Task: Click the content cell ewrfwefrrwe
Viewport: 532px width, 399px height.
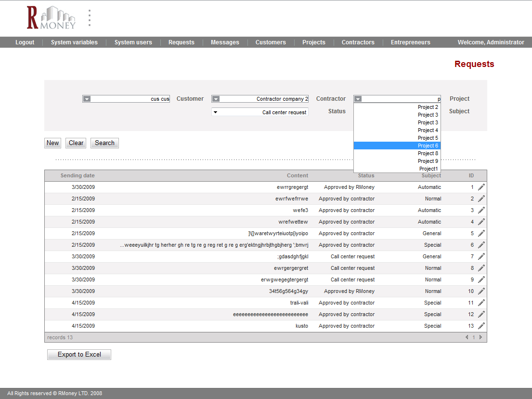Action: pos(292,199)
